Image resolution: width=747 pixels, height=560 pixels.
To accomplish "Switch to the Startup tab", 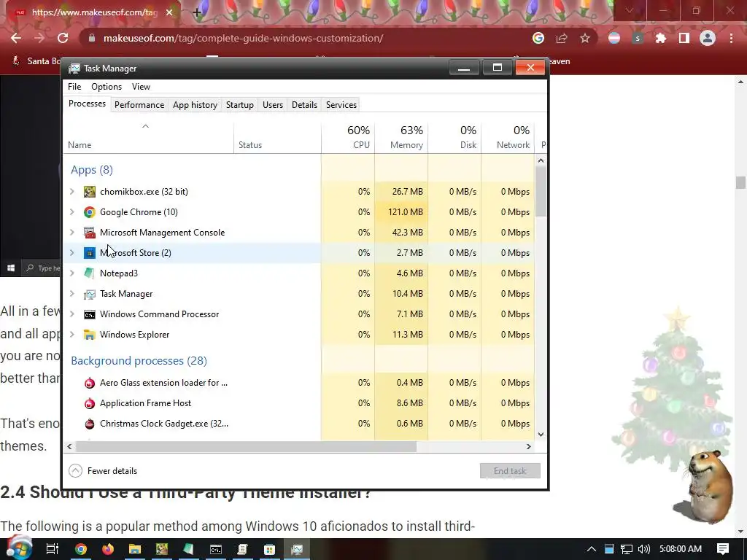I will [239, 105].
